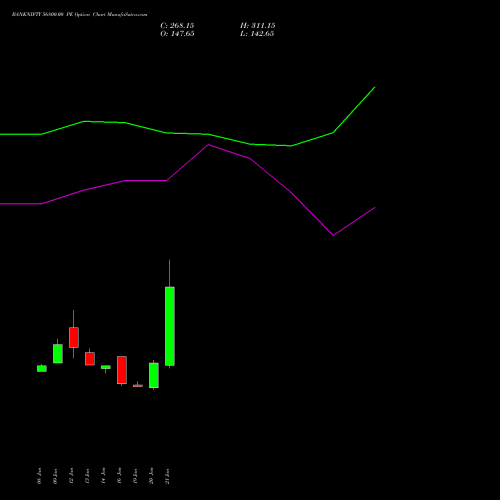
Task: Click the red candle for 13 Jan
Action: 90,359
